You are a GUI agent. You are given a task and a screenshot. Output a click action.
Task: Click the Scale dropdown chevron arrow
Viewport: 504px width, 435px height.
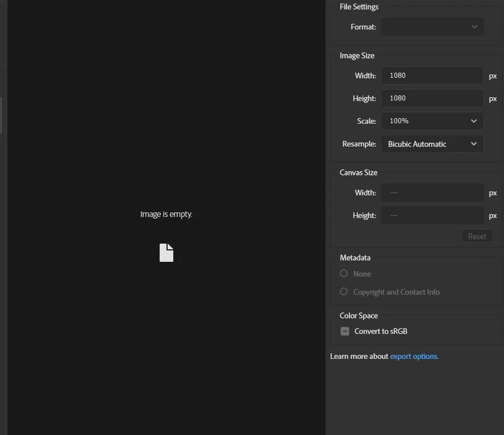click(474, 121)
